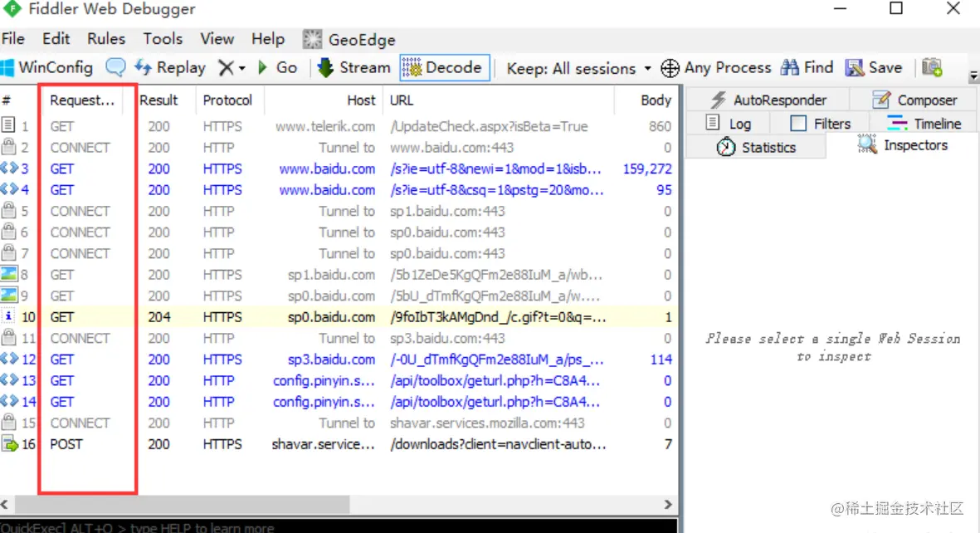
Task: Click the Composer pencil icon
Action: pos(880,100)
